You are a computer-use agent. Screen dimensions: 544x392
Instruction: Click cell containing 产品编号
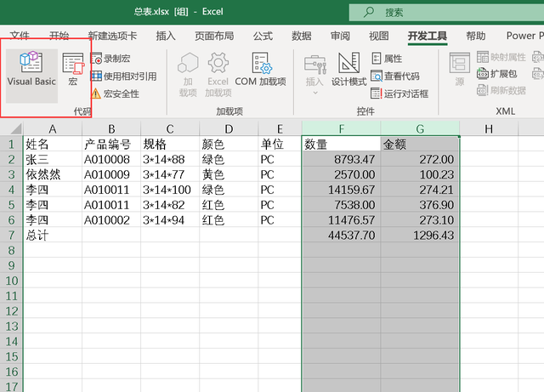tap(111, 144)
